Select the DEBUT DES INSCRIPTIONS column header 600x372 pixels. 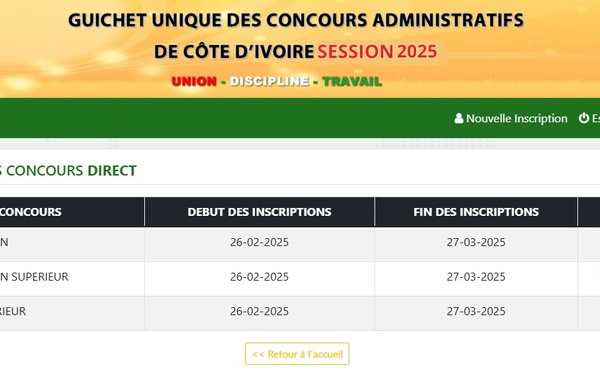click(259, 212)
